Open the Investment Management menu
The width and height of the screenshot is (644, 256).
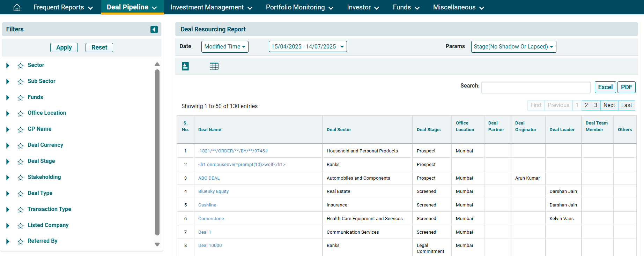(x=211, y=7)
